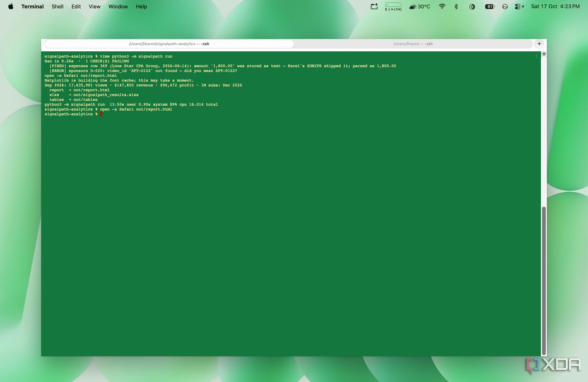Click the suggested id 'SPT-0122?'
Screen dimensions: 588x382
click(226, 71)
